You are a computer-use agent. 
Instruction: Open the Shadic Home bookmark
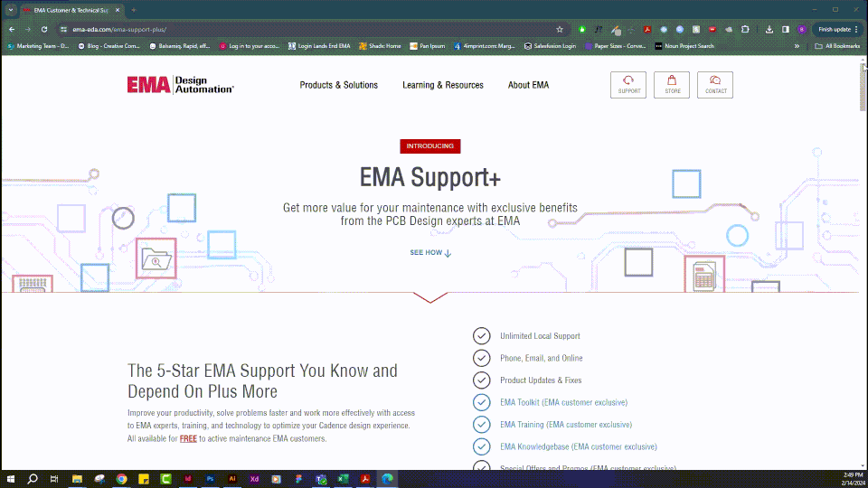click(380, 46)
